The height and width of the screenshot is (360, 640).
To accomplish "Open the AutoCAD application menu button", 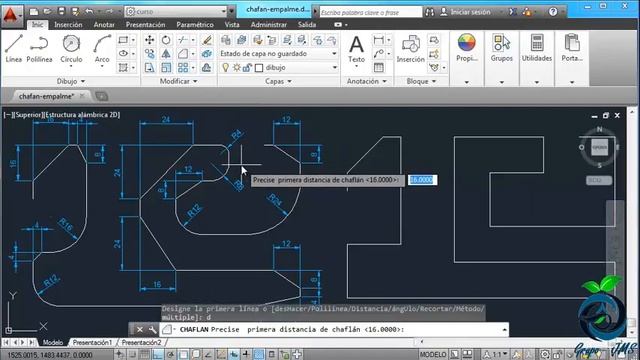I will 11,16.
